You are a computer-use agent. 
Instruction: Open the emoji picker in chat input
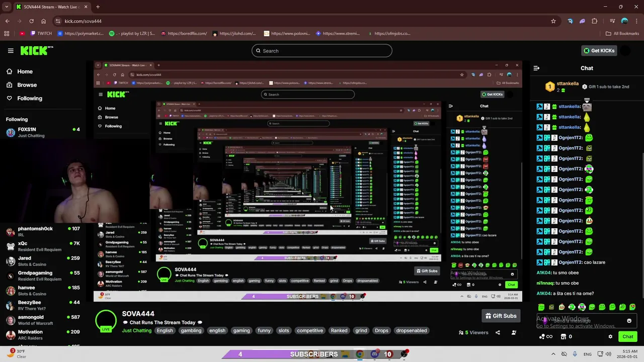point(629,321)
